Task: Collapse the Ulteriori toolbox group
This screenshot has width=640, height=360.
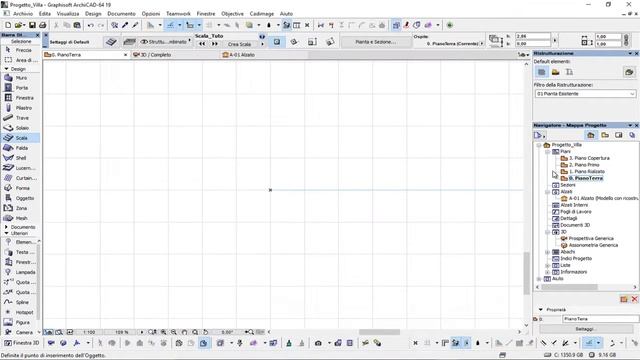Action: point(6,233)
